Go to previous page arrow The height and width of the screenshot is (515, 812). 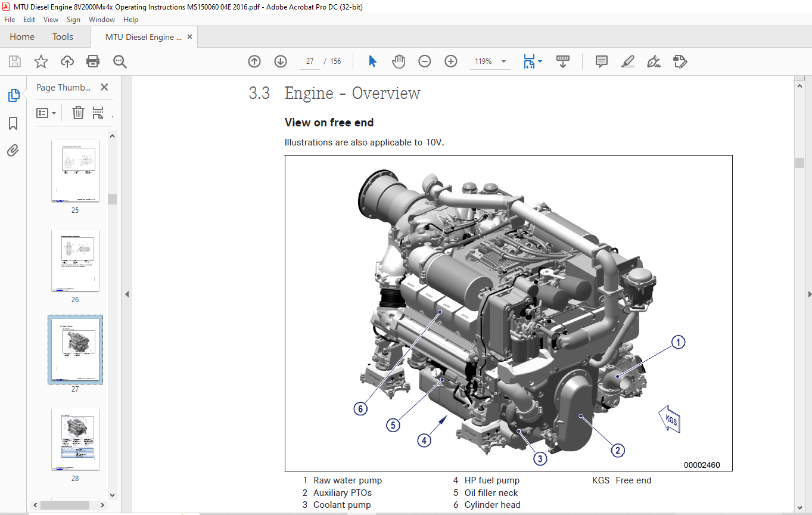click(x=254, y=61)
